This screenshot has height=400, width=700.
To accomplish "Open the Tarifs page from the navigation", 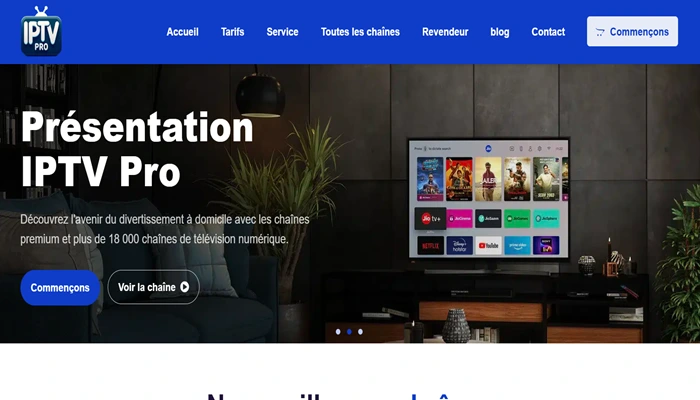I will click(232, 32).
